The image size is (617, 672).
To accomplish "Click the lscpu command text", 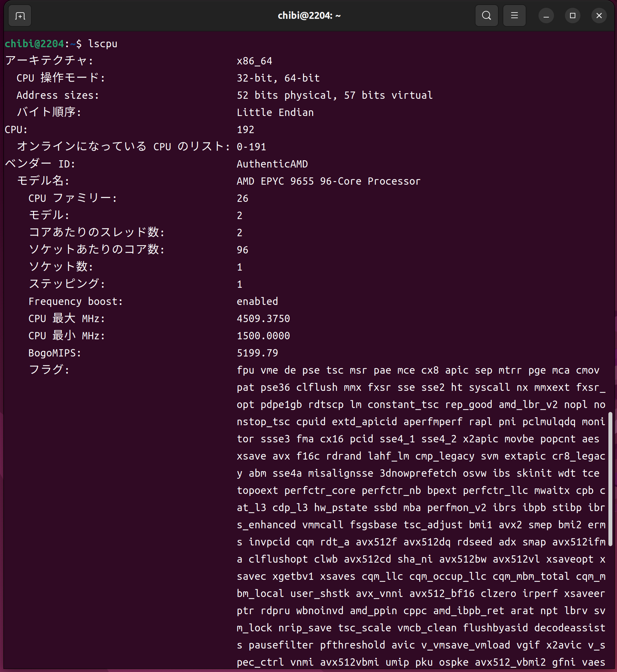I will click(x=103, y=44).
